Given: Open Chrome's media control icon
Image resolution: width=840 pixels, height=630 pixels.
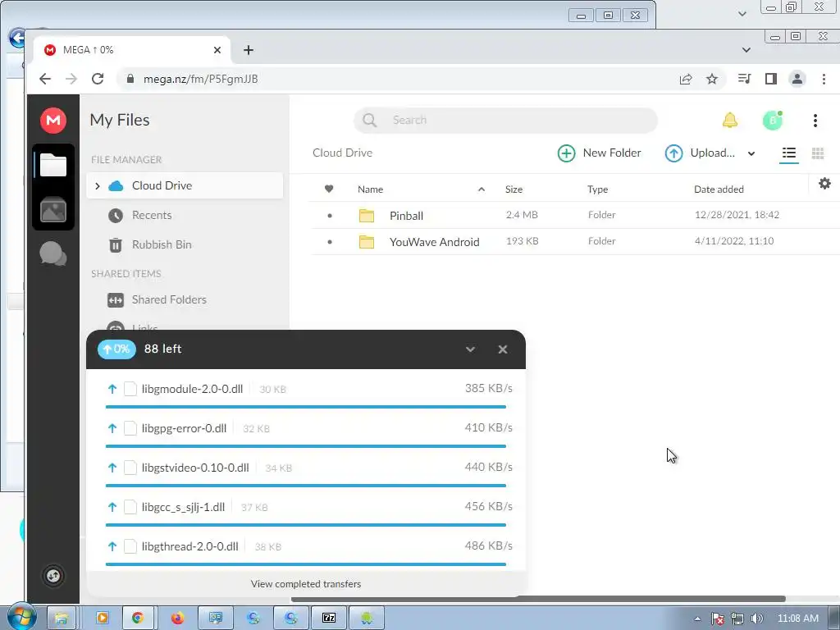Looking at the screenshot, I should 744,79.
